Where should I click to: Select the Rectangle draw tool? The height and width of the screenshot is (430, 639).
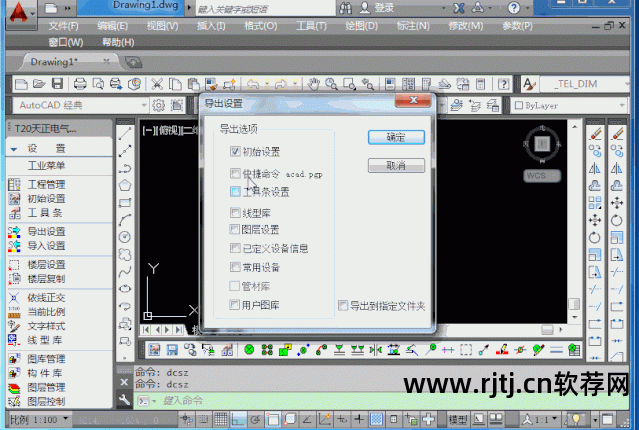click(x=125, y=203)
